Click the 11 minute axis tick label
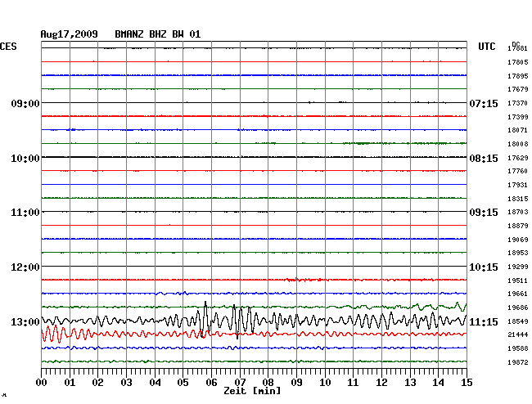This screenshot has width=532, height=404. [x=353, y=383]
